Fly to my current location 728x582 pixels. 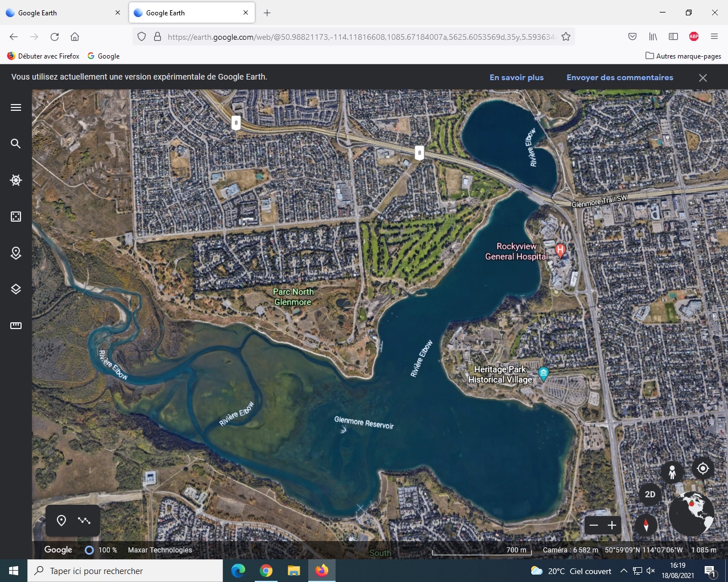coord(703,468)
